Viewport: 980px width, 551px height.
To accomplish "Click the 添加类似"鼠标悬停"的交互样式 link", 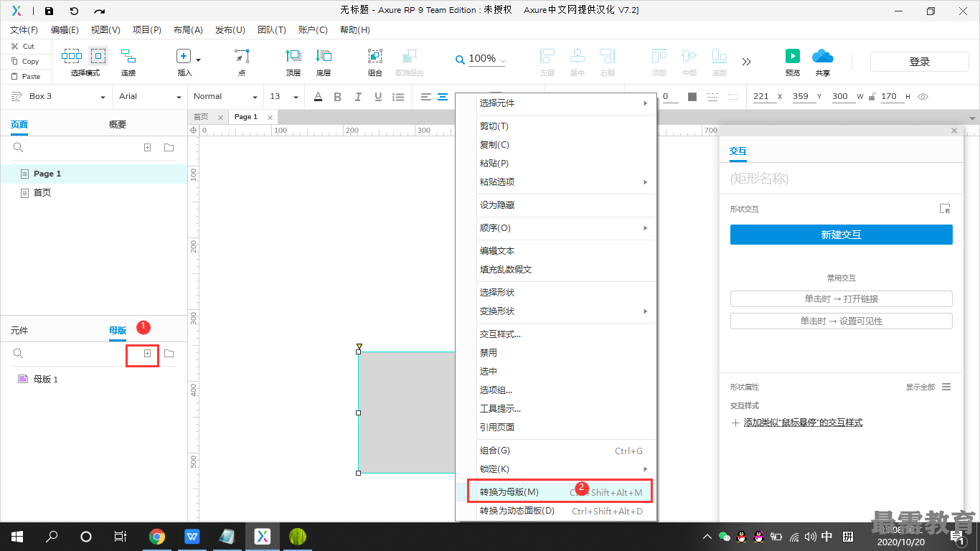I will coord(803,423).
